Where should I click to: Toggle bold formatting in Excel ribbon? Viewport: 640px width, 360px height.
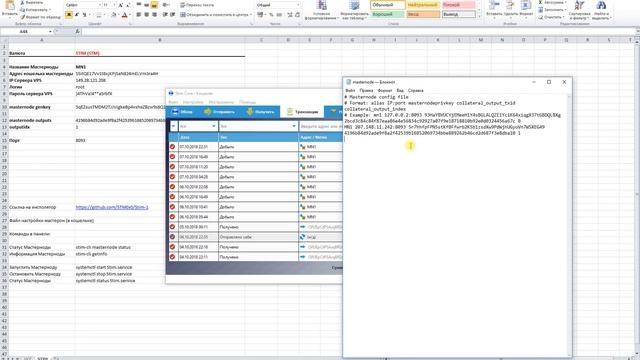(x=69, y=15)
